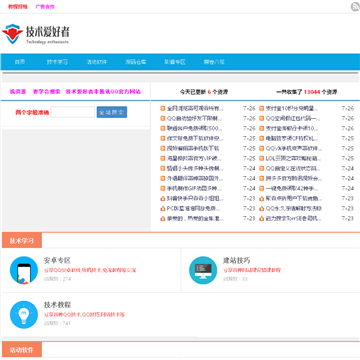This screenshot has width=360, height=360.
Task: Click the orange icon beside 视频编辑器手机版下载
Action: click(x=163, y=148)
